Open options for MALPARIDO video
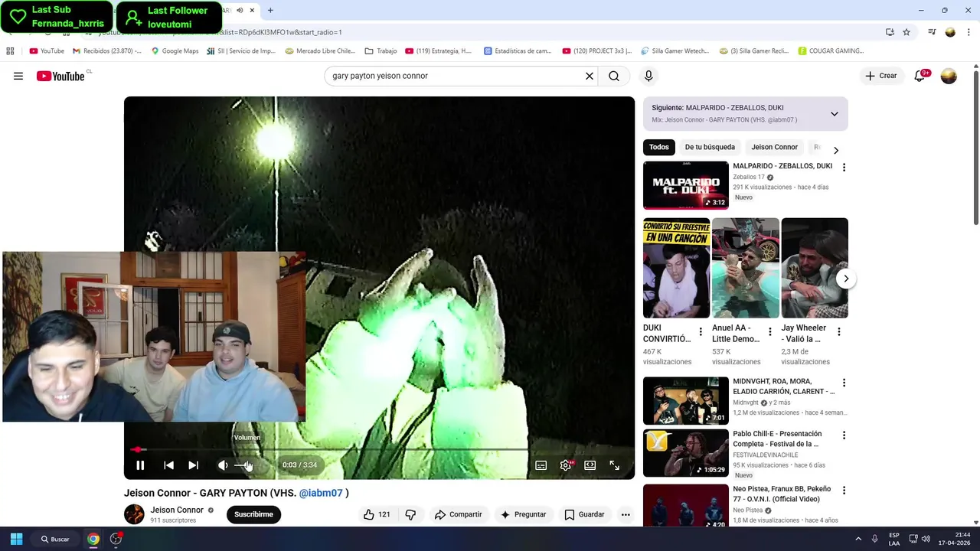 click(x=844, y=167)
